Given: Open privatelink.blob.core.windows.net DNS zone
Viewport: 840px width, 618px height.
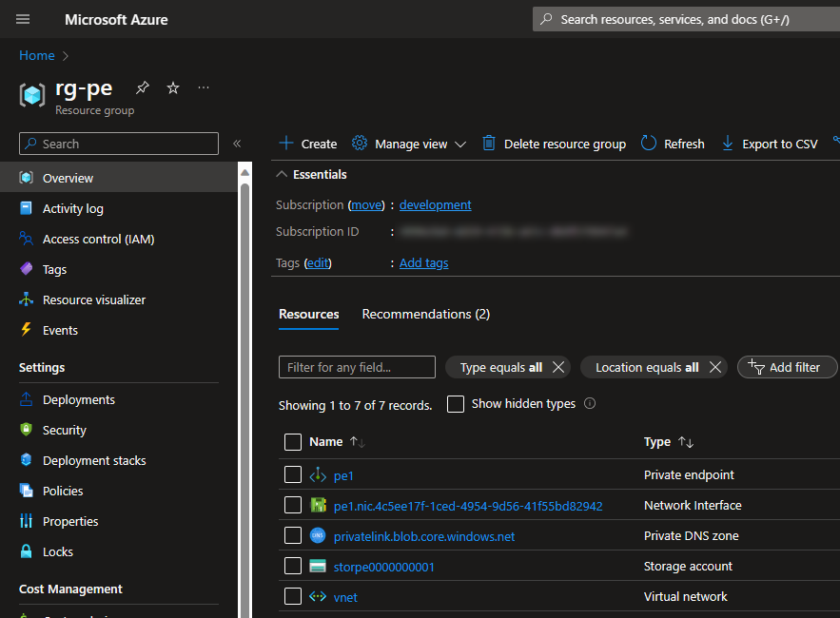Looking at the screenshot, I should 423,536.
